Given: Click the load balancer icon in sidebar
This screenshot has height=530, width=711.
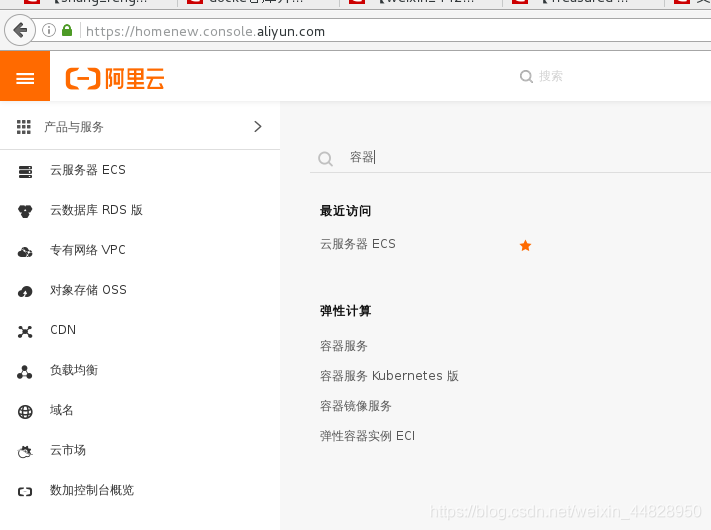Looking at the screenshot, I should (24, 372).
